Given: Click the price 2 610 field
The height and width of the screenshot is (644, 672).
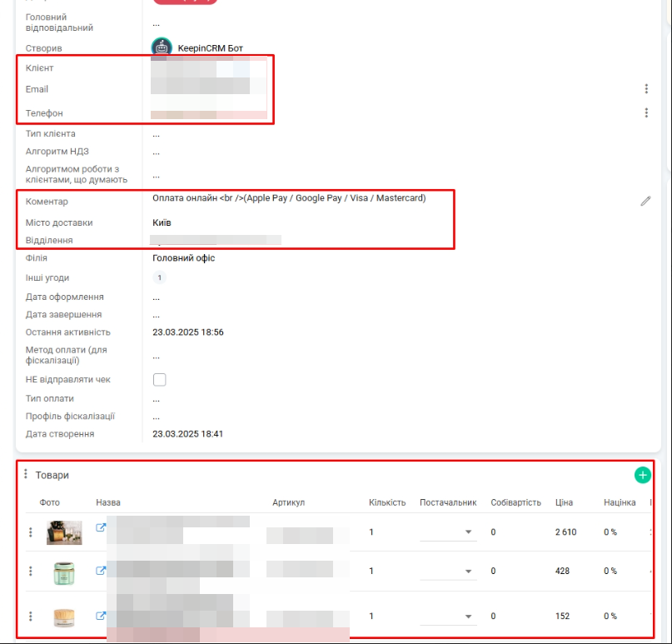Looking at the screenshot, I should tap(565, 532).
